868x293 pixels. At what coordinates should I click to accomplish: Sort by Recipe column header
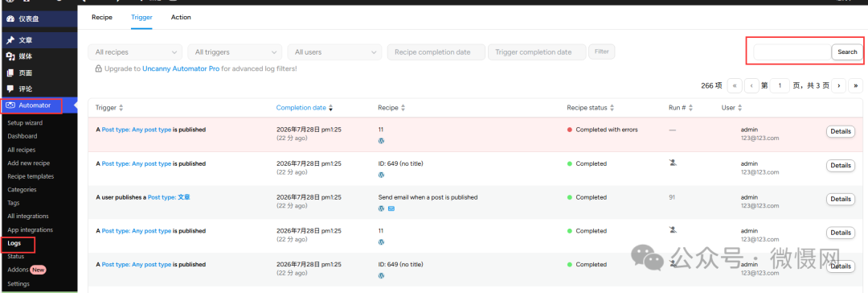pos(391,108)
